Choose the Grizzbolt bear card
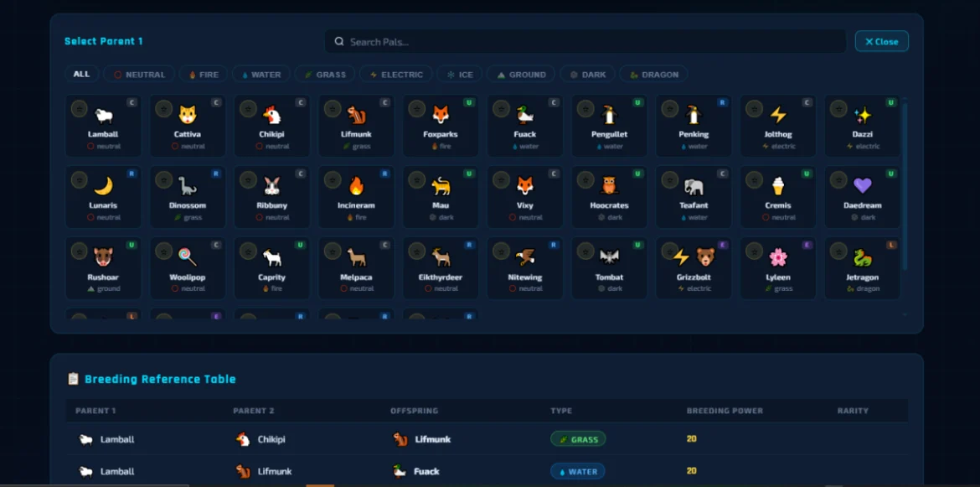Viewport: 980px width, 487px height. click(x=694, y=268)
